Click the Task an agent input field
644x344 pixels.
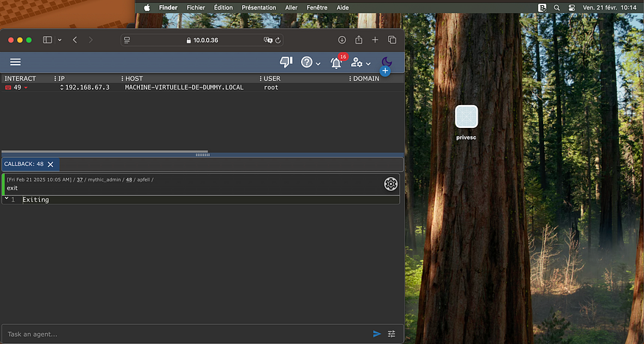184,334
